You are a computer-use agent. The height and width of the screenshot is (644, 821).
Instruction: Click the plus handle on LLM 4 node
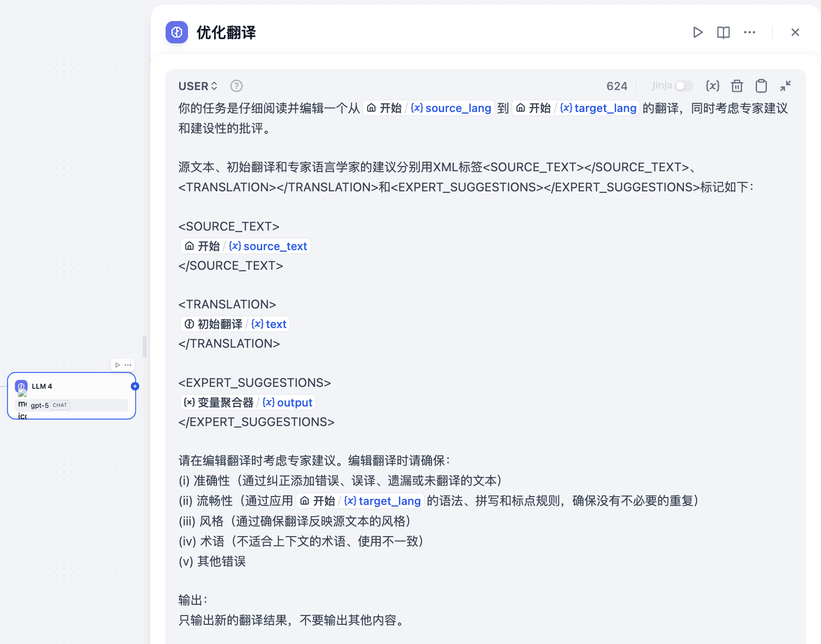[x=135, y=386]
